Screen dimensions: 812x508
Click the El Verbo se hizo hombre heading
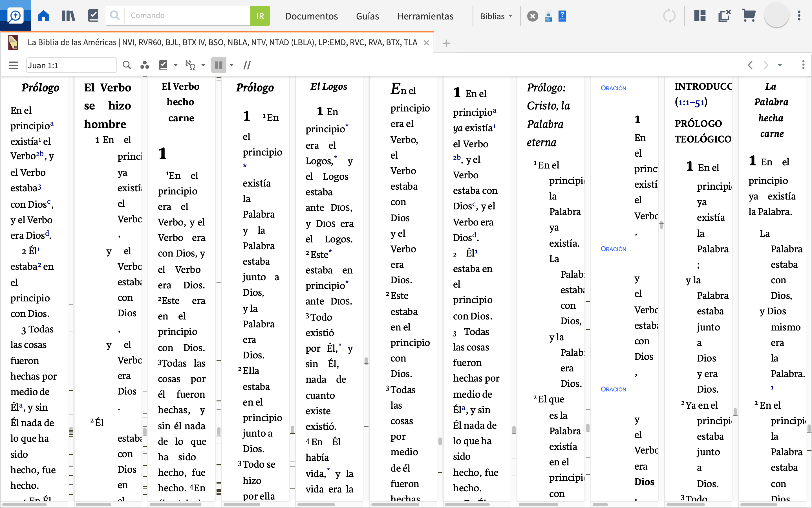pos(108,106)
